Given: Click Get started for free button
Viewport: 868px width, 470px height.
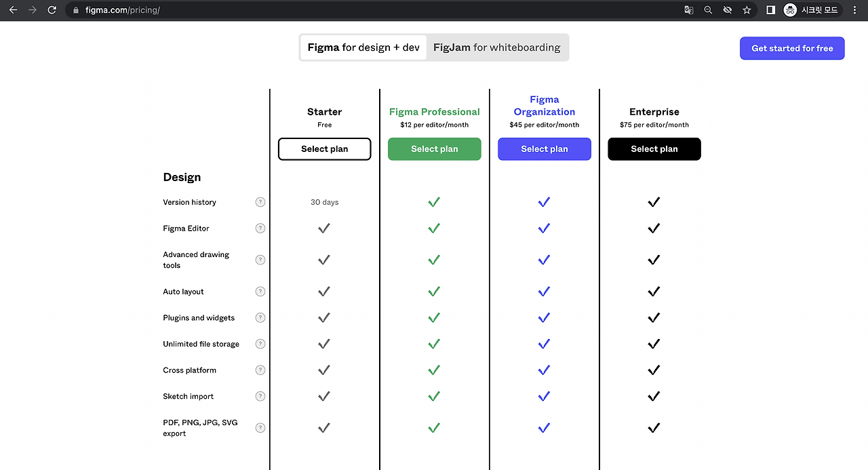Looking at the screenshot, I should click(x=792, y=48).
